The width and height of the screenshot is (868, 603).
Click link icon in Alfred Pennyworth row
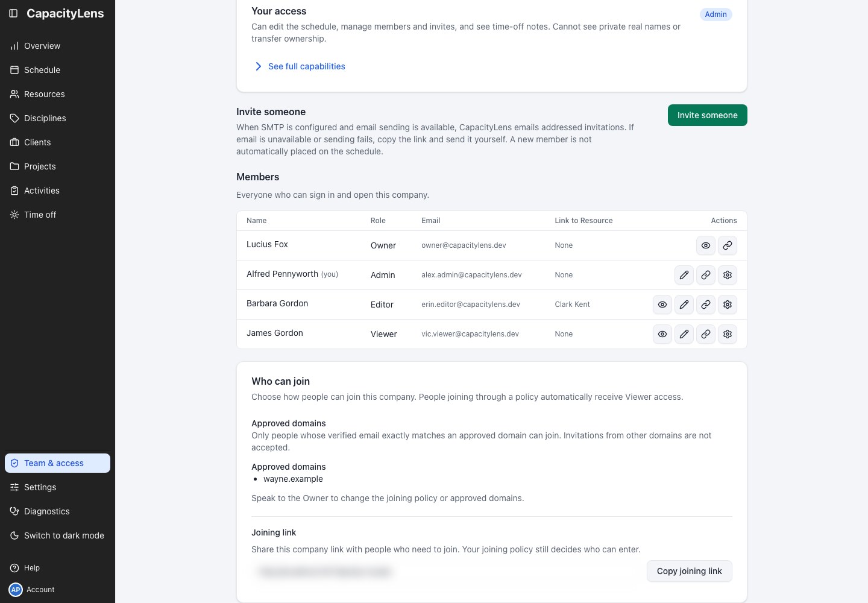point(706,275)
